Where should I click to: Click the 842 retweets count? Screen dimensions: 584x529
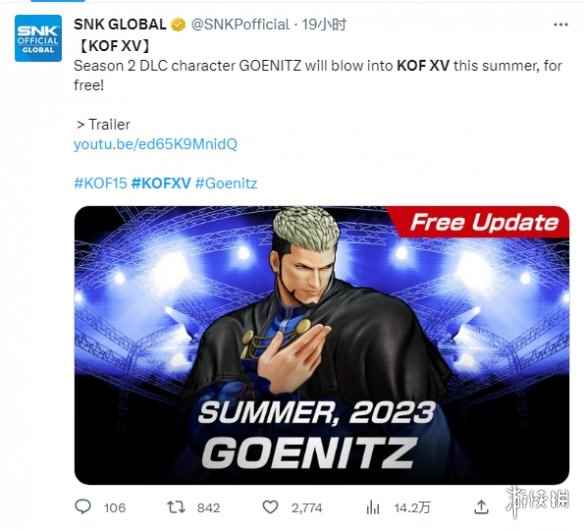pos(208,508)
